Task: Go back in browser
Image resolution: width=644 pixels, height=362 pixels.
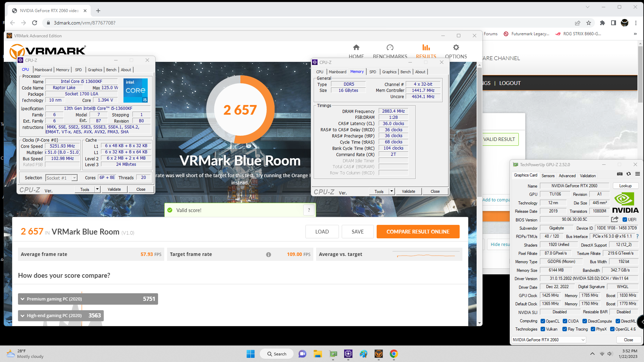Action: (x=12, y=23)
